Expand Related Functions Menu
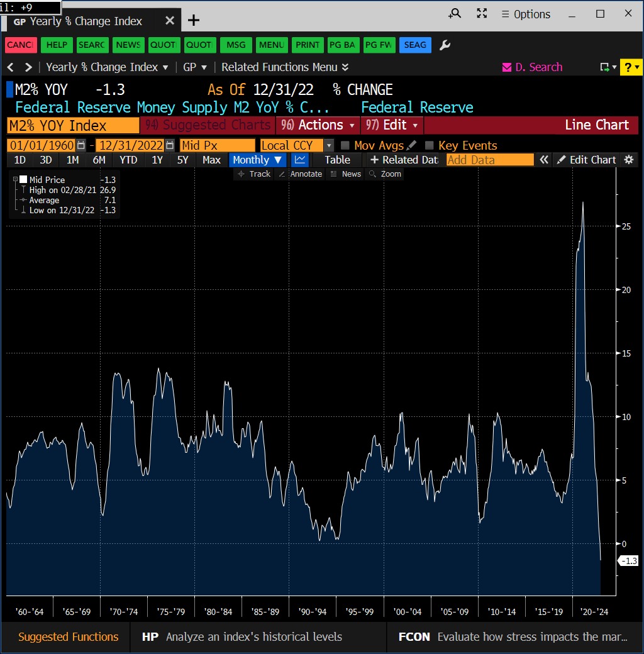Viewport: 644px width, 654px height. (x=285, y=67)
